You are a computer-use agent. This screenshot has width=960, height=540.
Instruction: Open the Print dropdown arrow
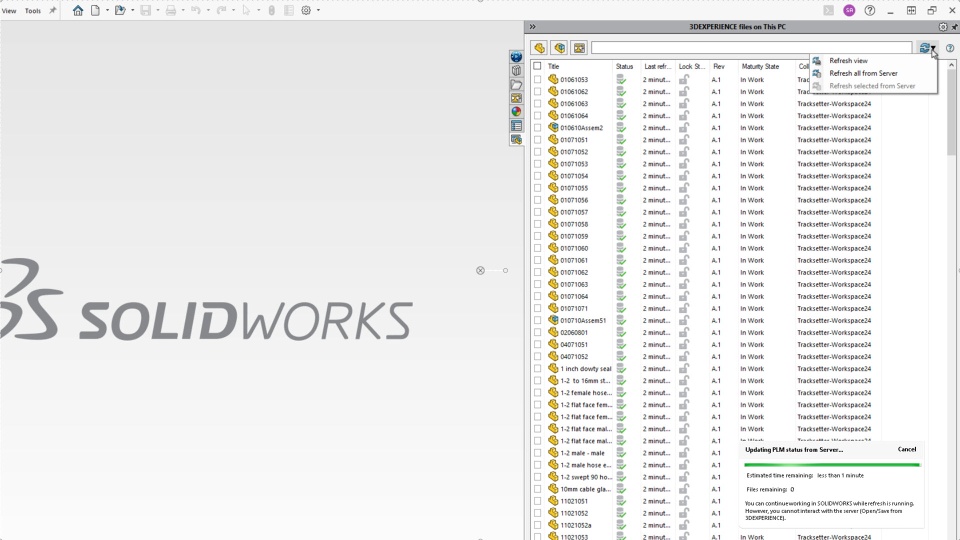tap(182, 10)
